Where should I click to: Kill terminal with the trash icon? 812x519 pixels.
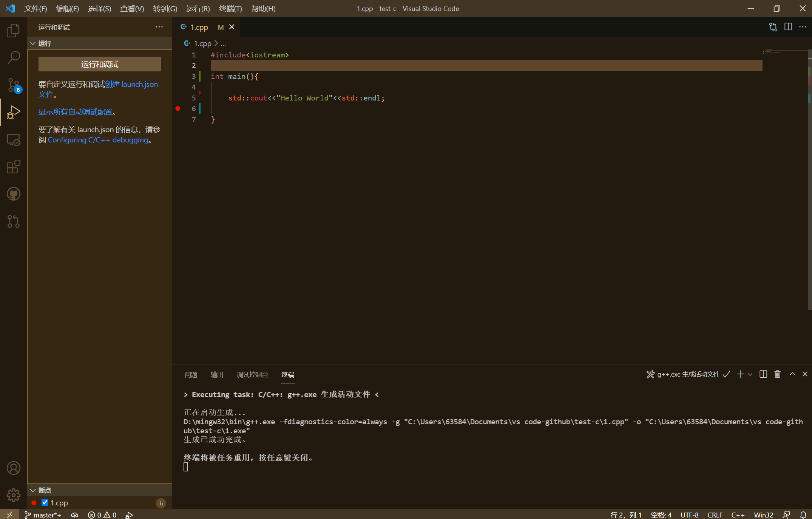click(x=777, y=374)
